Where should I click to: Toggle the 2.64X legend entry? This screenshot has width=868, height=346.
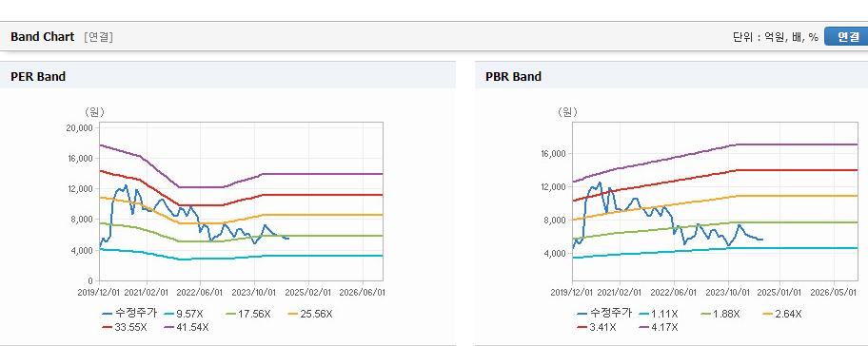pos(782,314)
